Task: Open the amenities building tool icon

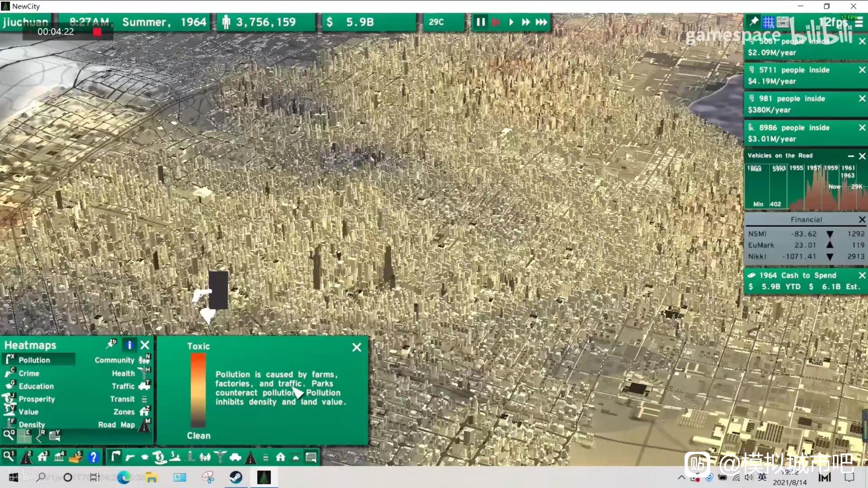Action: [59, 457]
